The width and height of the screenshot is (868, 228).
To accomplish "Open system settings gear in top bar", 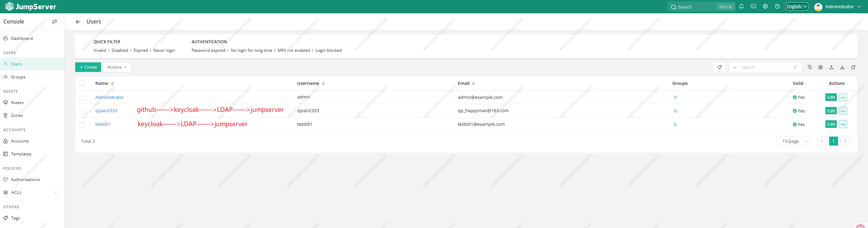I will (765, 6).
